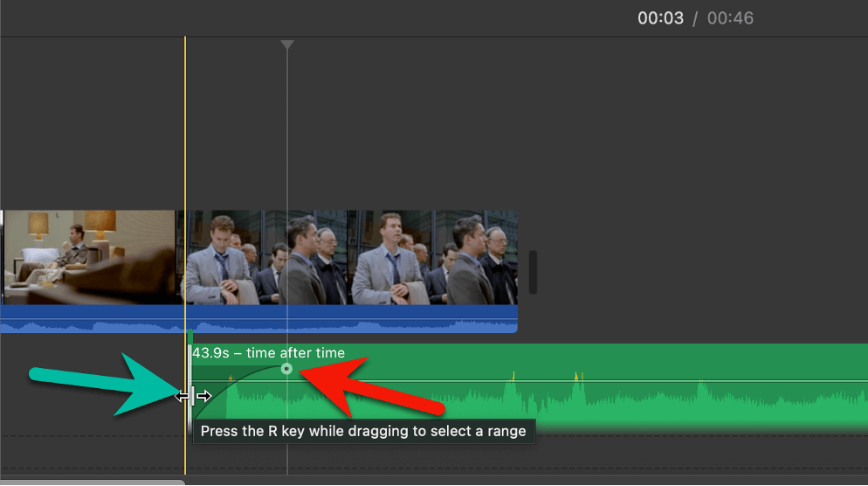Click the second yellow audio peak marker in the green waveform
The width and height of the screenshot is (868, 486).
pyautogui.click(x=576, y=376)
